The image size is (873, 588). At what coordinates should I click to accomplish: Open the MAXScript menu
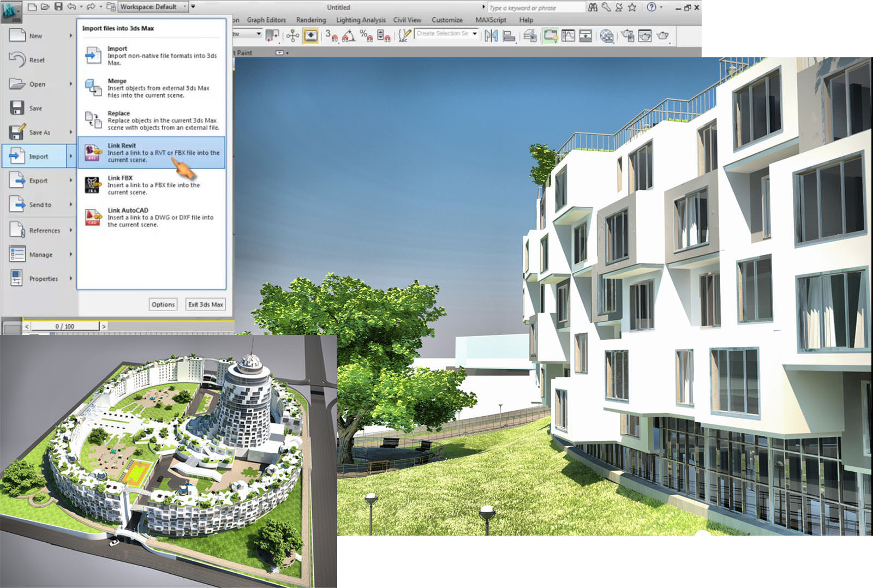coord(491,20)
